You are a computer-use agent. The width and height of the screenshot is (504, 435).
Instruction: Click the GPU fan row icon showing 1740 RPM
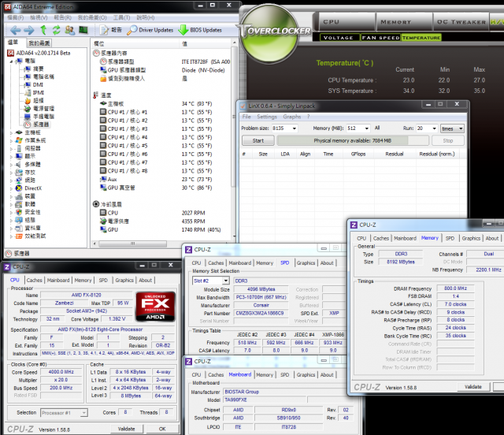pyautogui.click(x=103, y=229)
